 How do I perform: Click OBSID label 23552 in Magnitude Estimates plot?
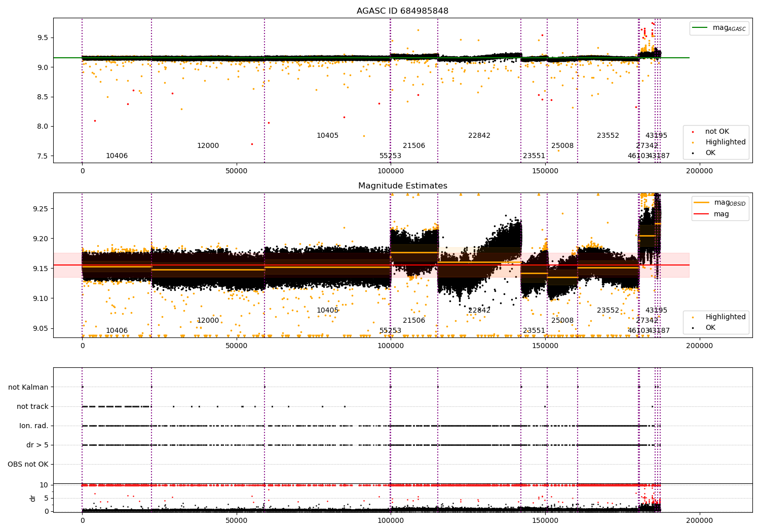pos(608,311)
